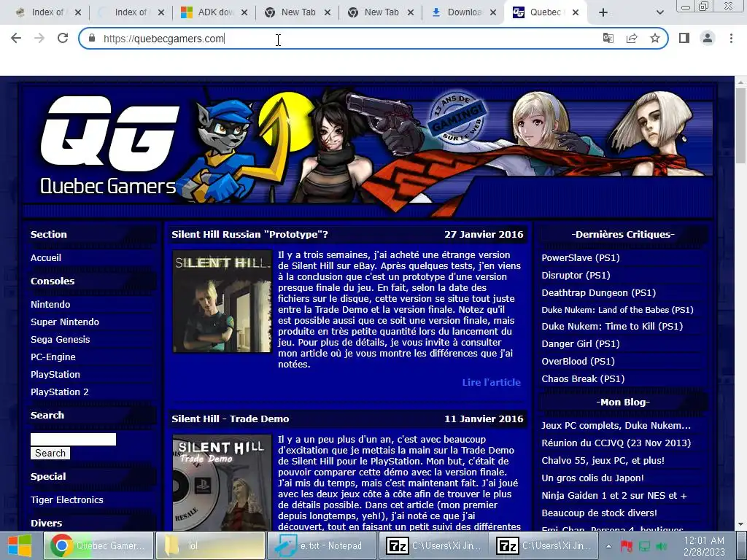Click the Silent Hill Russian prototype thumbnail
This screenshot has width=747, height=560.
coord(222,301)
